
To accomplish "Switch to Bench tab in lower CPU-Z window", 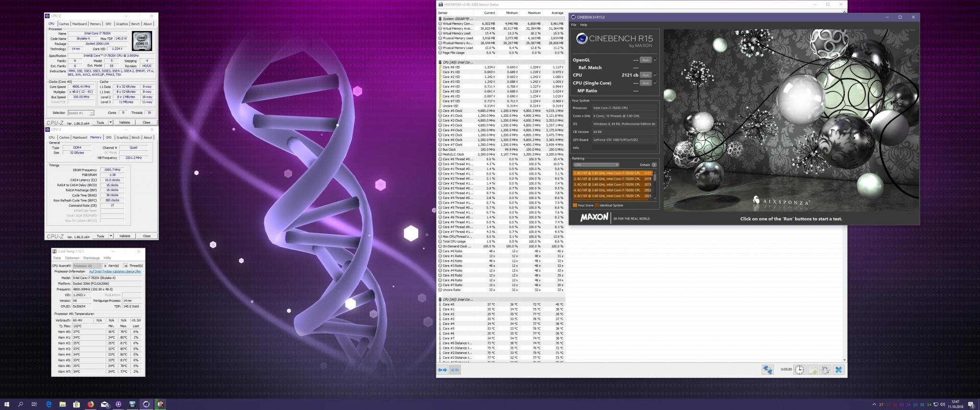I will 136,137.
